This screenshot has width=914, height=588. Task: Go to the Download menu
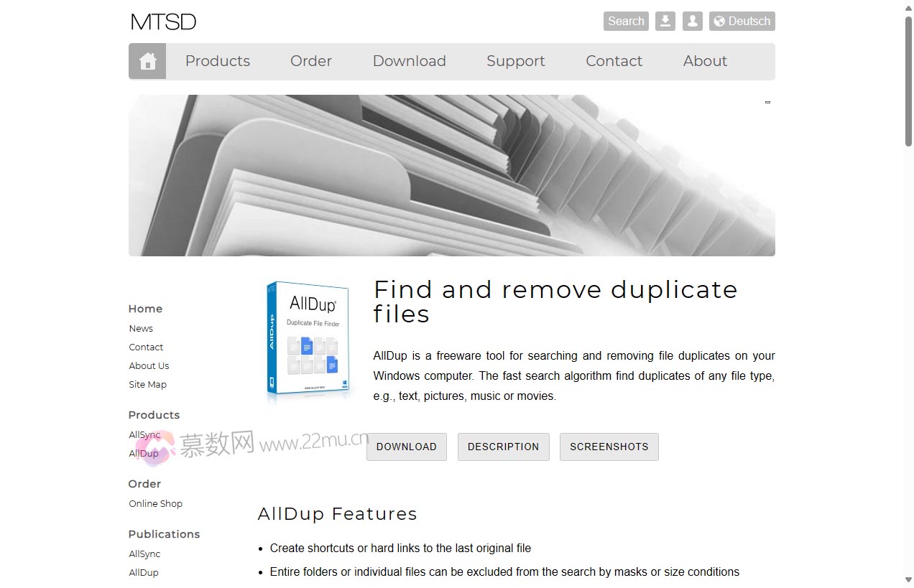[409, 61]
